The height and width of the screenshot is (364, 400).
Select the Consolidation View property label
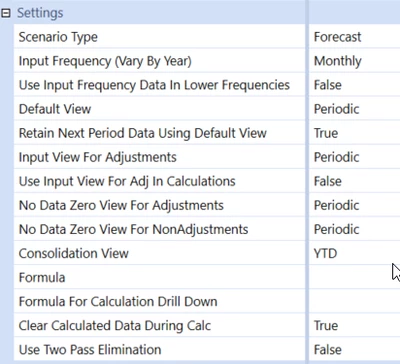click(74, 253)
